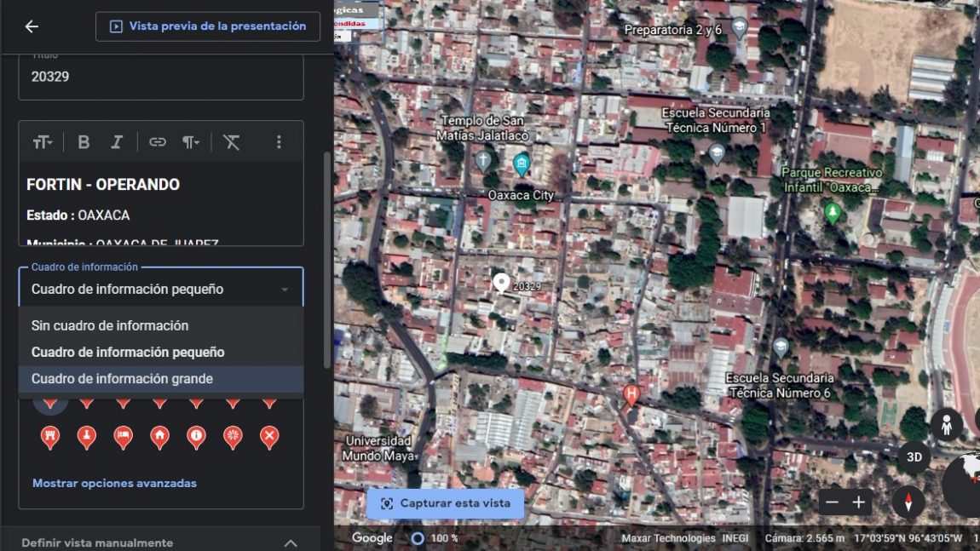The height and width of the screenshot is (551, 980).
Task: Click Escuela Secundaria Técnica Número 6 school marker
Action: coord(781,347)
